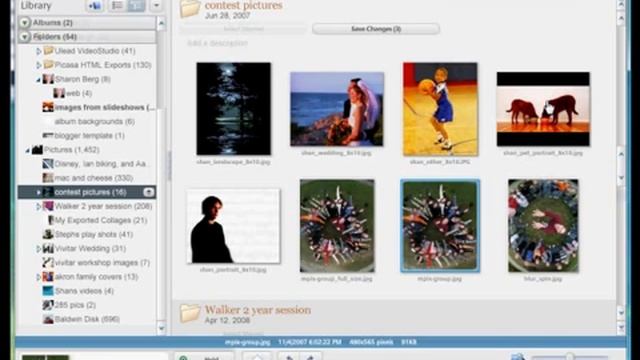Click the import/create album icon beside Library
The width and height of the screenshot is (640, 360).
click(x=95, y=6)
